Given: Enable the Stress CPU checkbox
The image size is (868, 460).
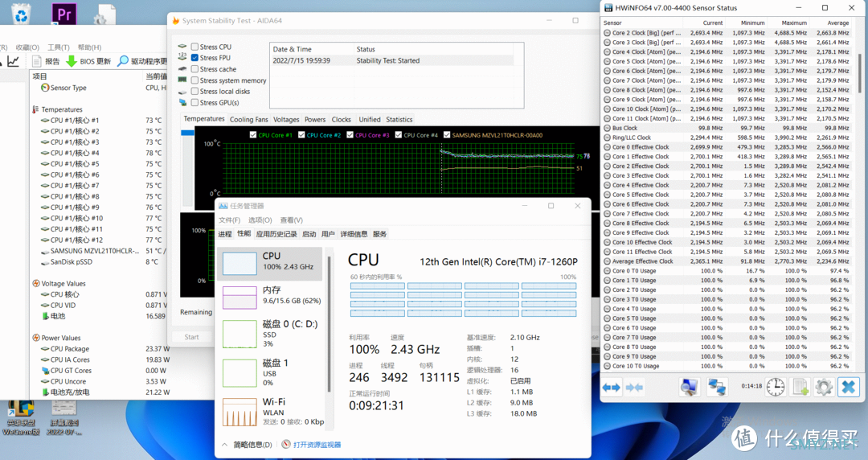Looking at the screenshot, I should (x=194, y=47).
